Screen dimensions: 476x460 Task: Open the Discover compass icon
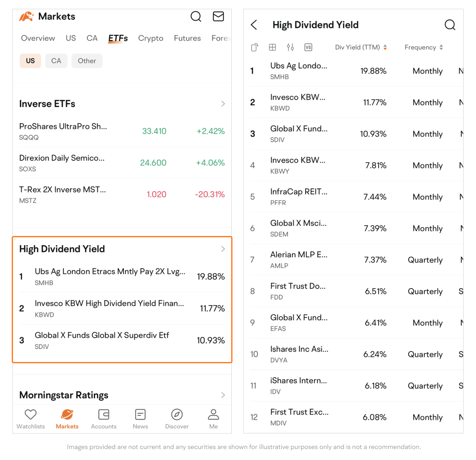(x=177, y=419)
